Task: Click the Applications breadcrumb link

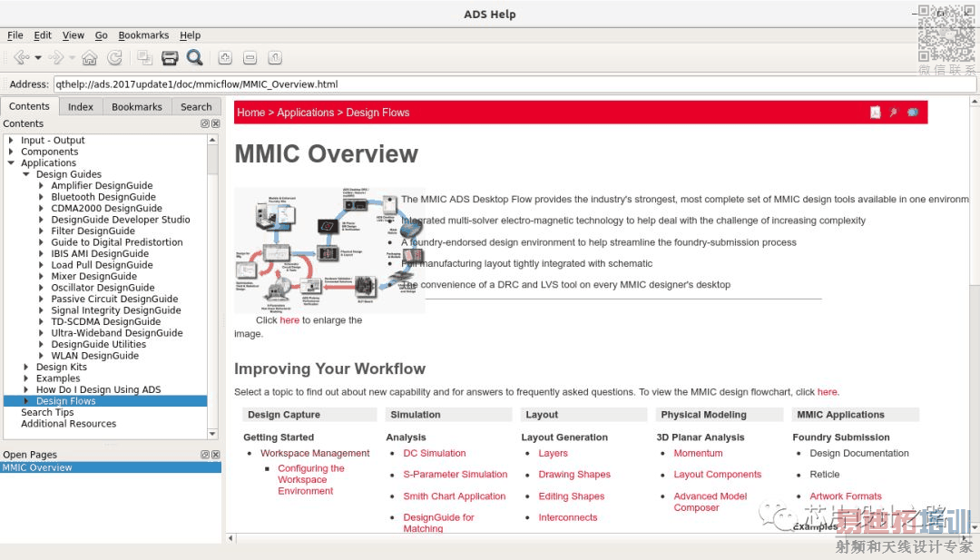Action: coord(306,113)
